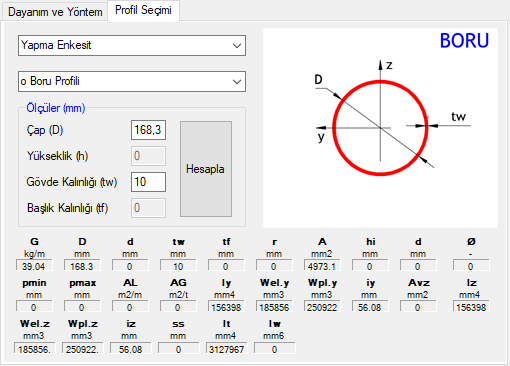Select the It mm4 value 3127967
This screenshot has height=366, width=510.
[x=226, y=348]
